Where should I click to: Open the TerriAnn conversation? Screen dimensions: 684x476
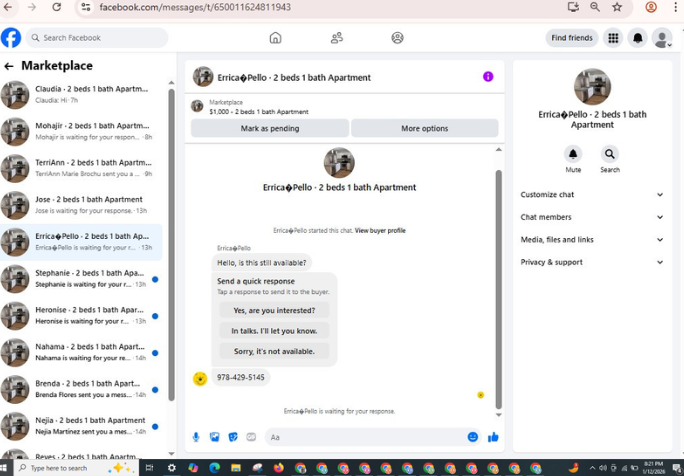click(81, 168)
